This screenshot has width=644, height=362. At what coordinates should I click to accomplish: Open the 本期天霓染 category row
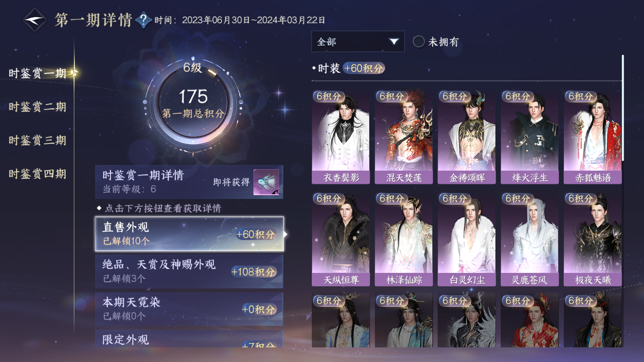pyautogui.click(x=189, y=309)
